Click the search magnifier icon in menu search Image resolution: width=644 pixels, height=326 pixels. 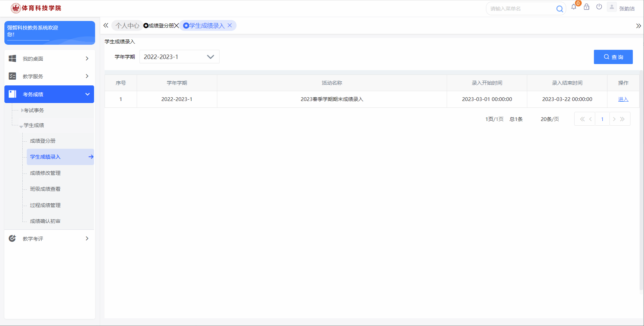[x=560, y=9]
